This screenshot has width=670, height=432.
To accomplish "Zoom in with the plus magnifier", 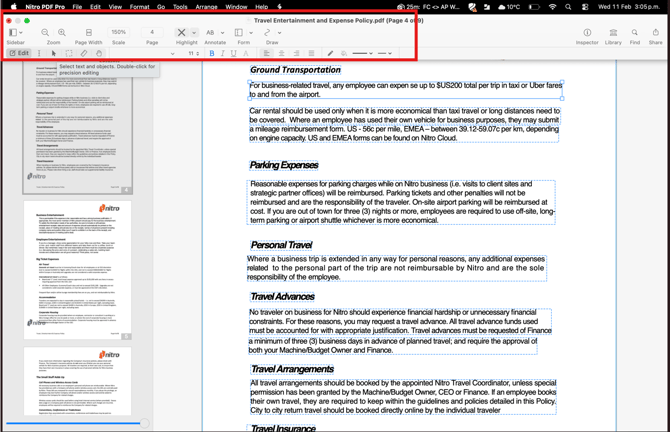I will click(x=62, y=32).
